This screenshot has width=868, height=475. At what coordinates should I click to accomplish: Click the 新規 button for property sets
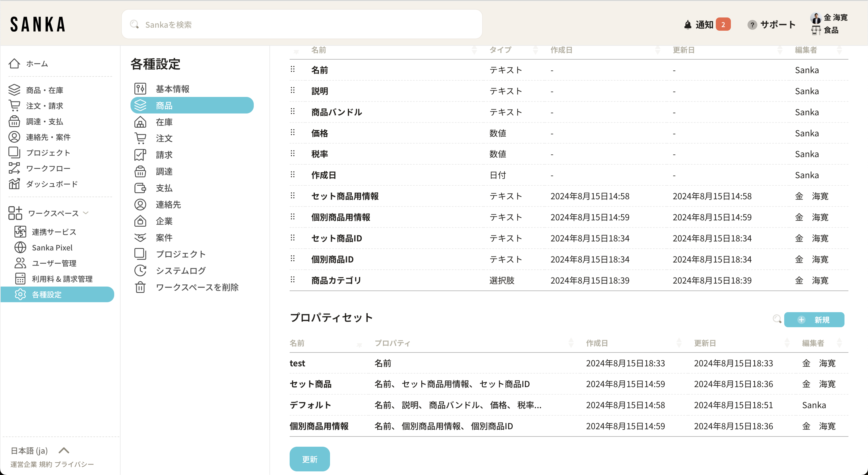point(814,319)
